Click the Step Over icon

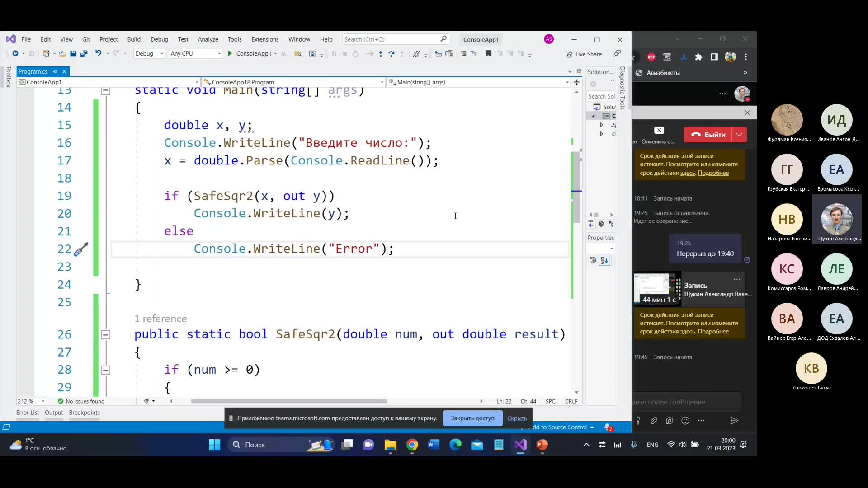tap(392, 54)
